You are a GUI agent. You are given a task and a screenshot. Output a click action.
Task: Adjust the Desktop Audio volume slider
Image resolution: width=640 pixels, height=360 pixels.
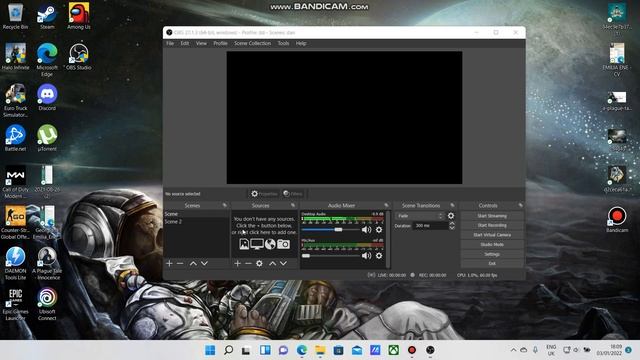(x=331, y=230)
